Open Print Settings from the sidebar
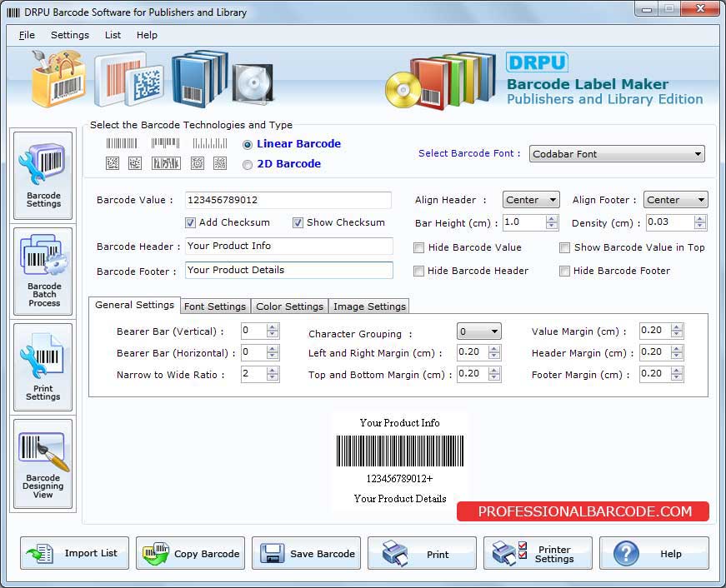 coord(43,366)
